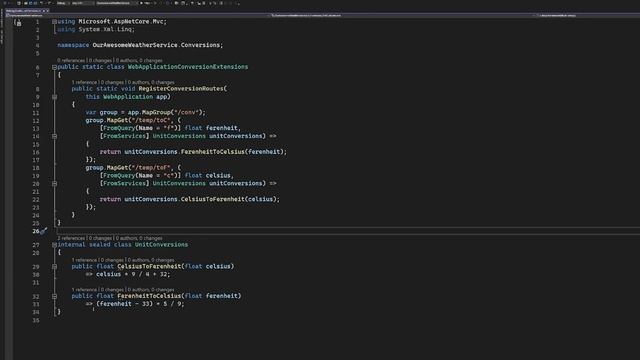This screenshot has height=360, width=640.
Task: Collapse the CelsiusToFerenheit method at line 29
Action: coord(54,267)
